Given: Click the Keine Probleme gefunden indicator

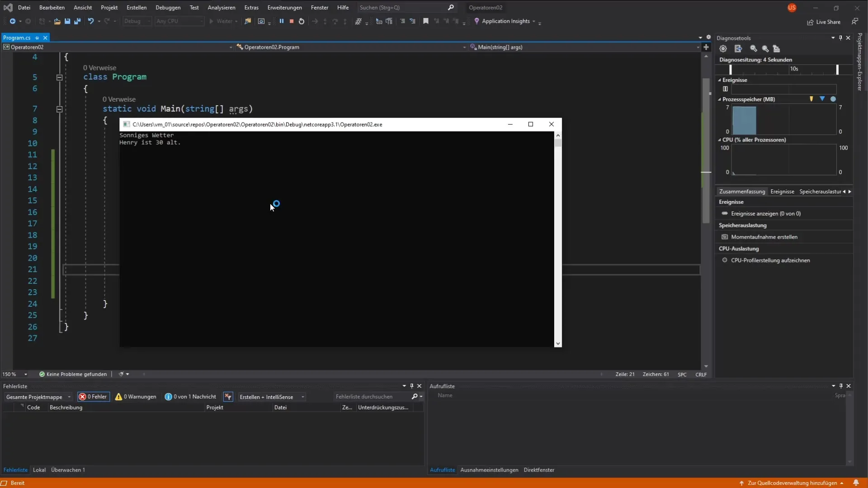Looking at the screenshot, I should tap(73, 374).
